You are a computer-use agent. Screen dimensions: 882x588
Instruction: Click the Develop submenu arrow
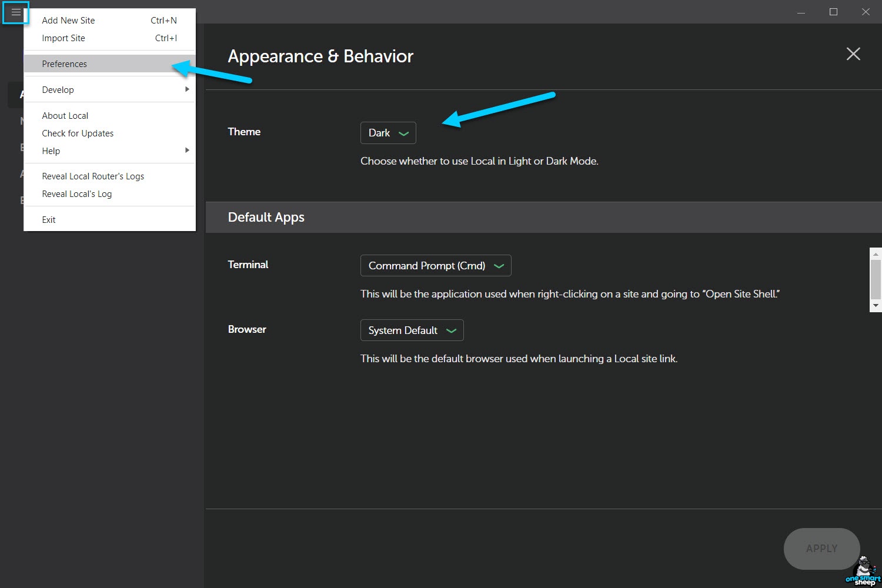(x=187, y=89)
